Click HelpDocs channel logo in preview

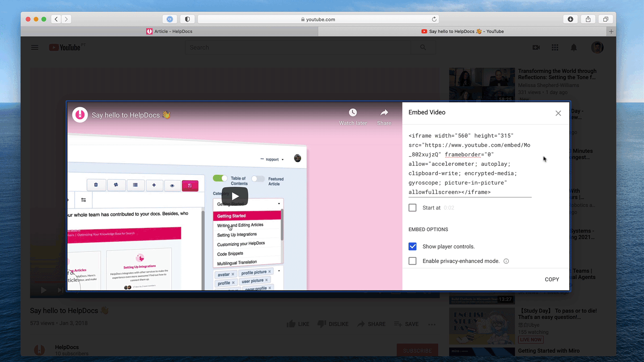[80, 115]
